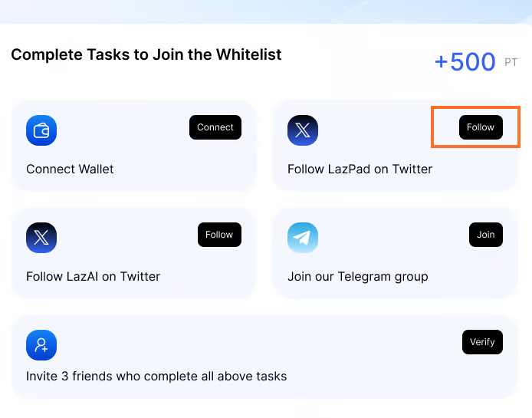Click empty middle of invite friends card

pyautogui.click(x=261, y=345)
